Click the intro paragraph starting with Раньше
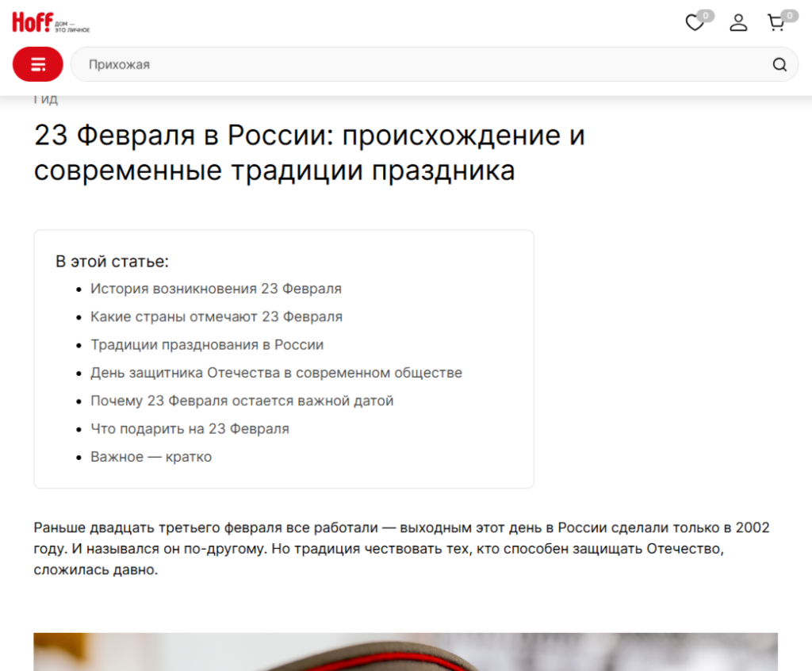The width and height of the screenshot is (812, 671). (x=401, y=549)
